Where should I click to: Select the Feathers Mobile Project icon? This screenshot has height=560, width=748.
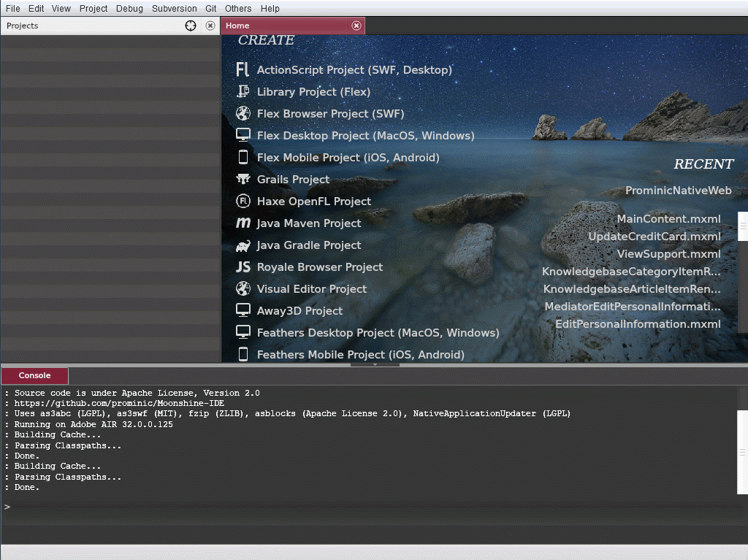(243, 354)
